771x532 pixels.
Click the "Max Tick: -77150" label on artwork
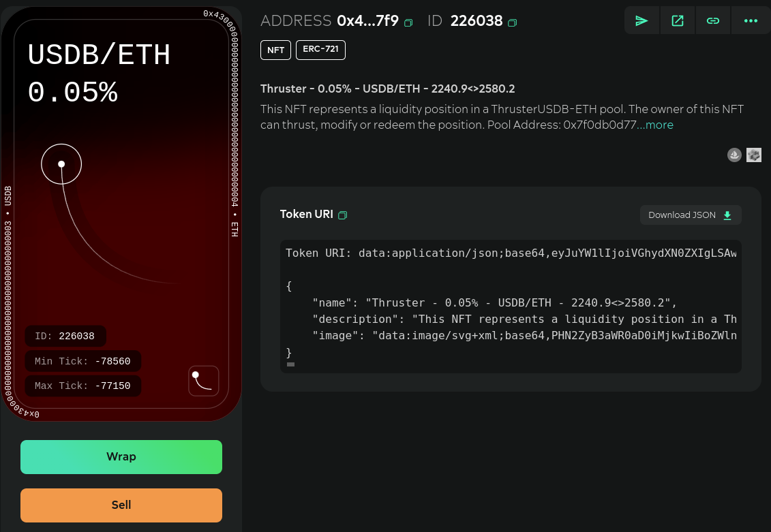[82, 386]
